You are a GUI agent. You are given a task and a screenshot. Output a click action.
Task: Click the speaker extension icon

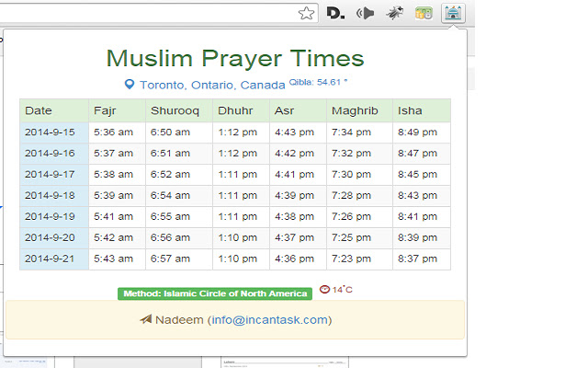coord(366,14)
